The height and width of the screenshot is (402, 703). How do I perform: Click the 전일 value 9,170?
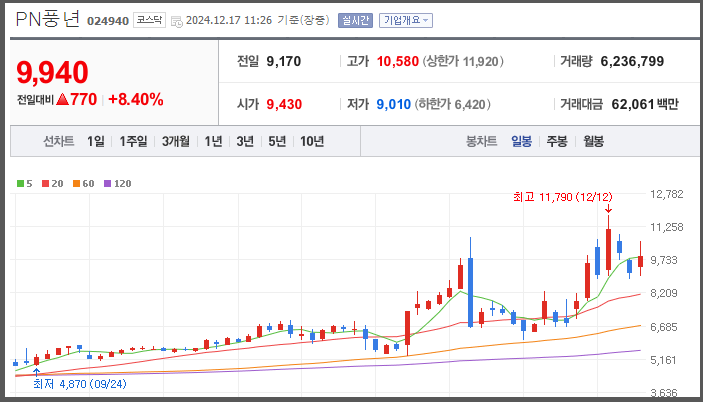click(x=284, y=61)
